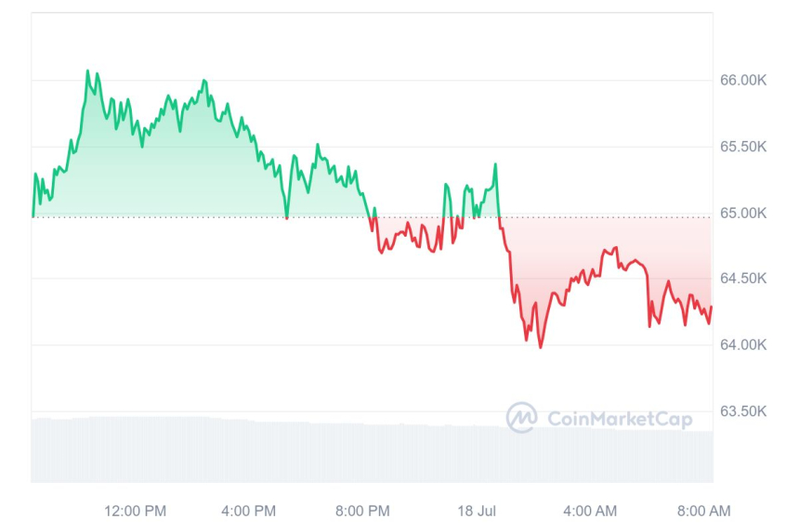The image size is (799, 532).
Task: Click the 4:00 AM time label
Action: click(x=590, y=511)
